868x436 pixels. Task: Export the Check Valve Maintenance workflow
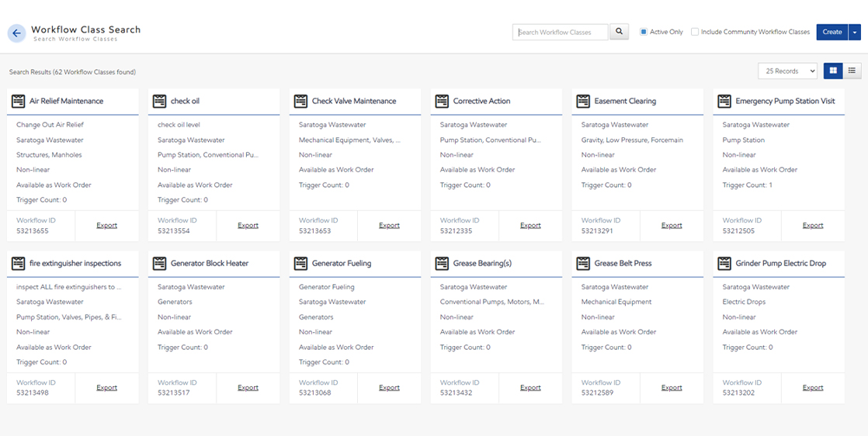click(389, 225)
